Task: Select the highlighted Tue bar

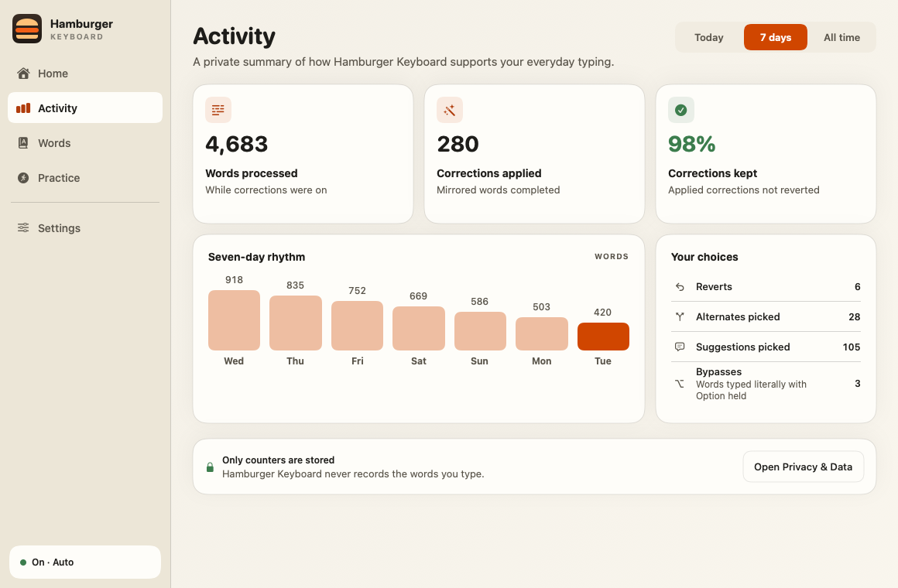Action: click(x=603, y=337)
